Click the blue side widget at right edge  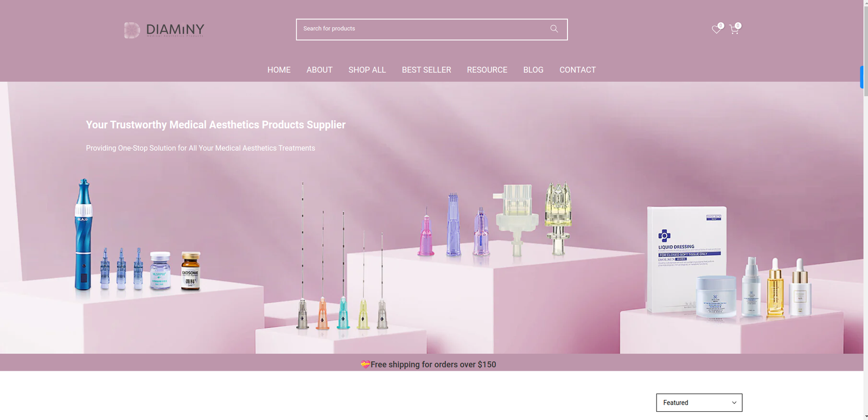coord(861,77)
